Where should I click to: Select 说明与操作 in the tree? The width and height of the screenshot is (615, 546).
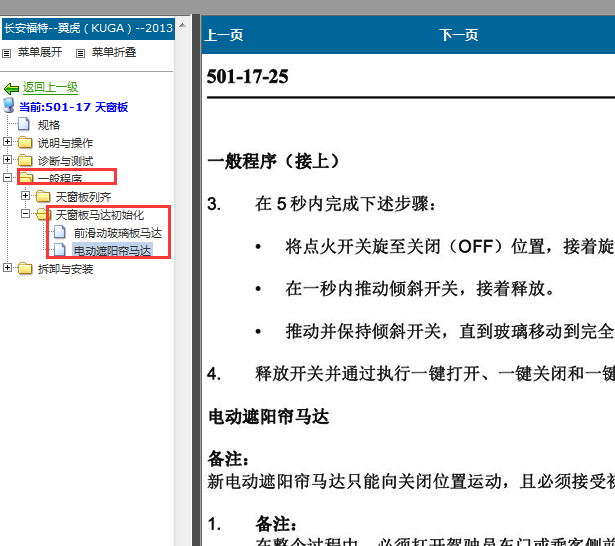65,143
